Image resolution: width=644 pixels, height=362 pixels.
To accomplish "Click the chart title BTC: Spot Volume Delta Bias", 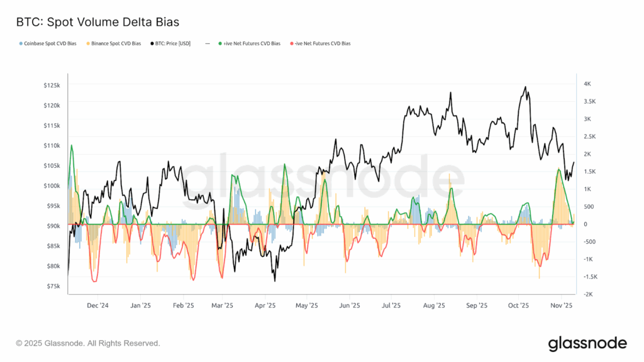I will tap(97, 22).
